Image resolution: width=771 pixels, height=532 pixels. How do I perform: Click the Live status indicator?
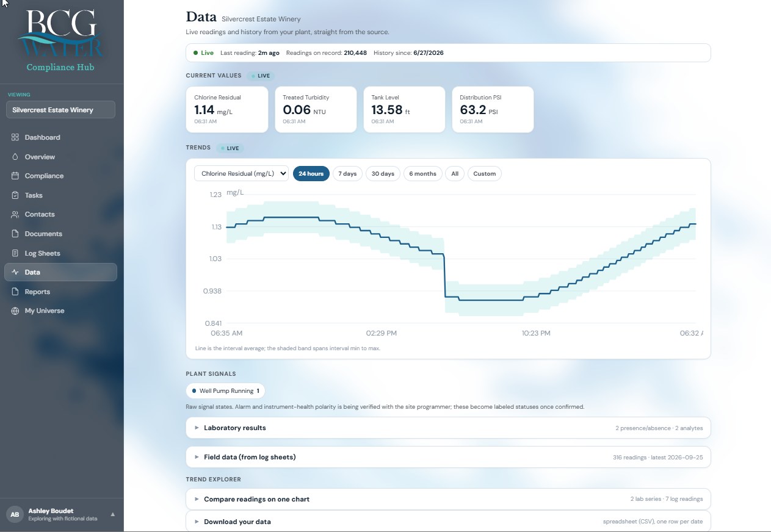[203, 53]
